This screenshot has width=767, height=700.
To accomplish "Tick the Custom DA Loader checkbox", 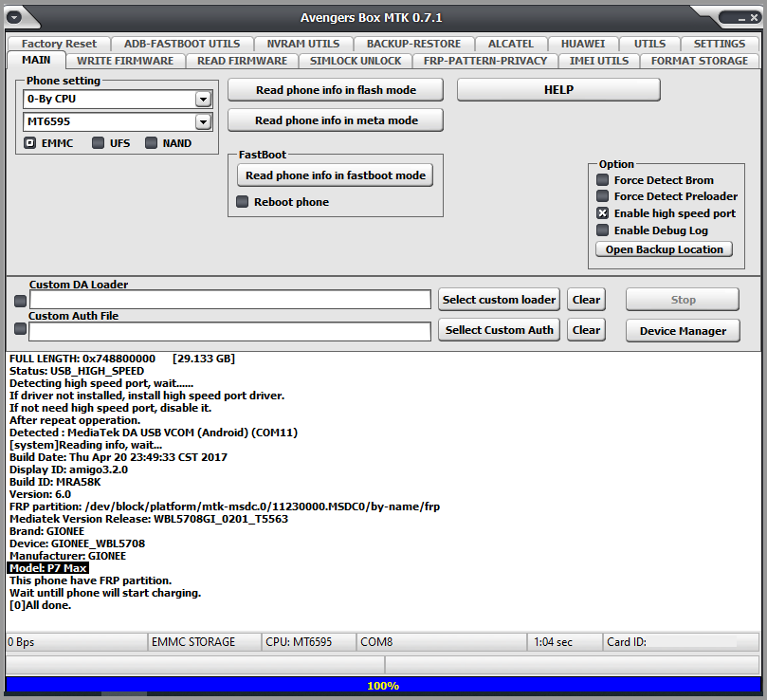I will 20,301.
